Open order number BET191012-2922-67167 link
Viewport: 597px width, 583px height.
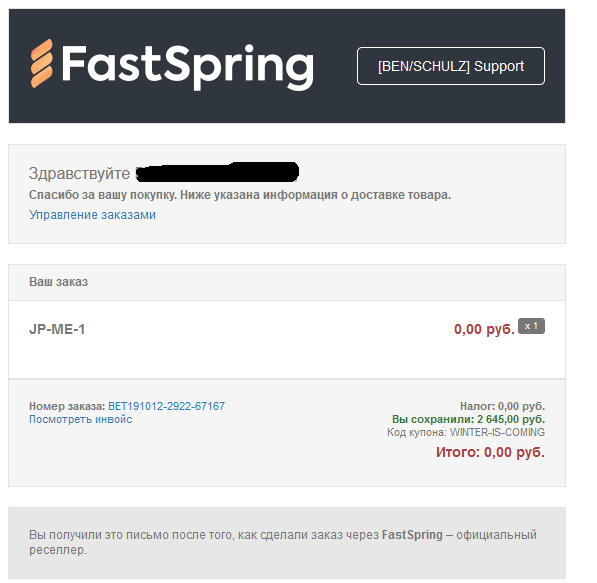click(166, 406)
